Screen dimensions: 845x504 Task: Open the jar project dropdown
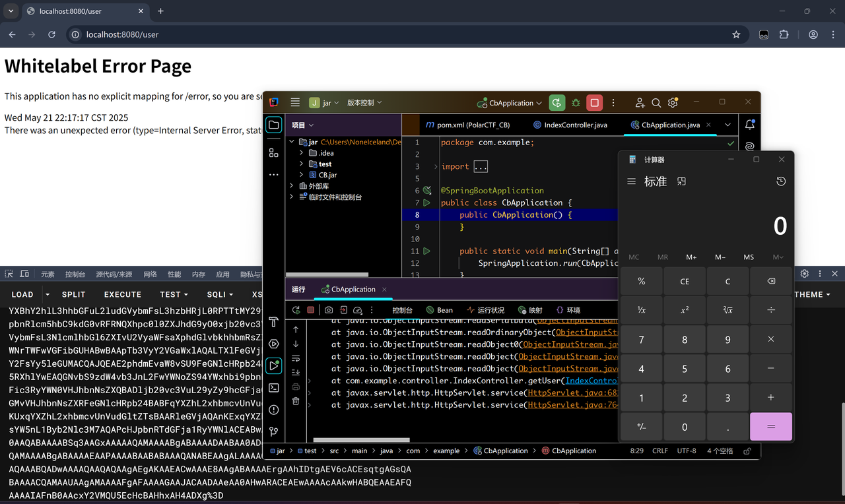click(x=323, y=103)
